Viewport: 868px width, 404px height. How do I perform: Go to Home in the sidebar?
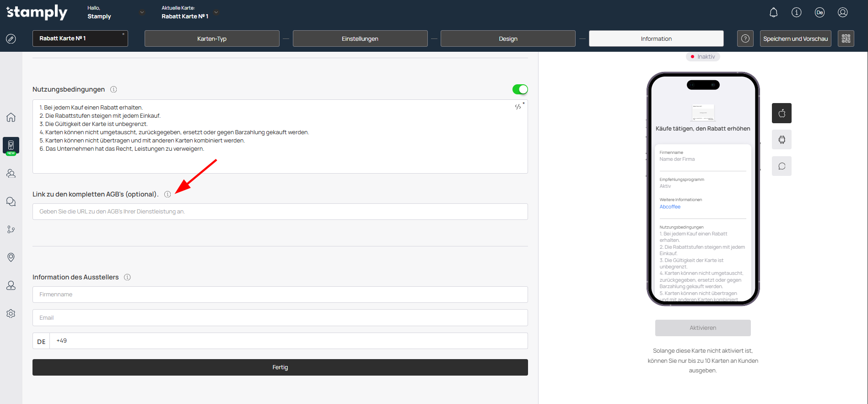[11, 117]
